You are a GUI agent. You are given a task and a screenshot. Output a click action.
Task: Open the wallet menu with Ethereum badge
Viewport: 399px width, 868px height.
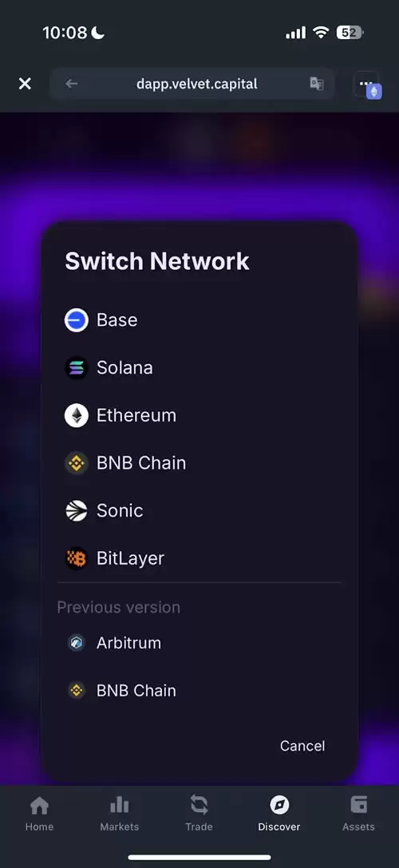(x=367, y=85)
